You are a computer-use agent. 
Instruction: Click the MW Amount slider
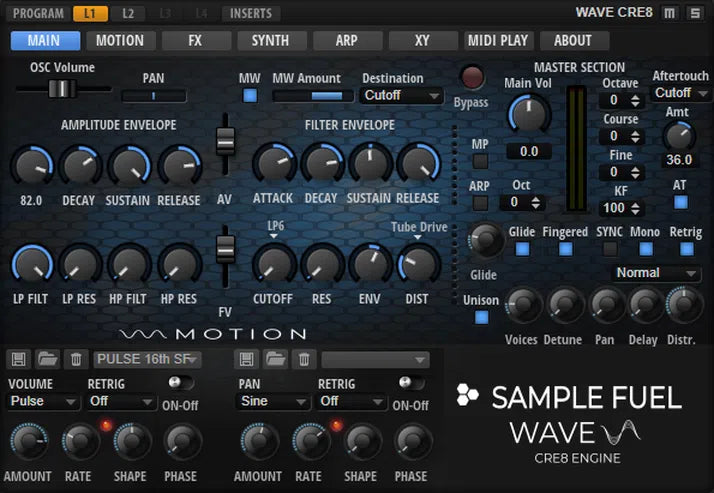coord(313,96)
